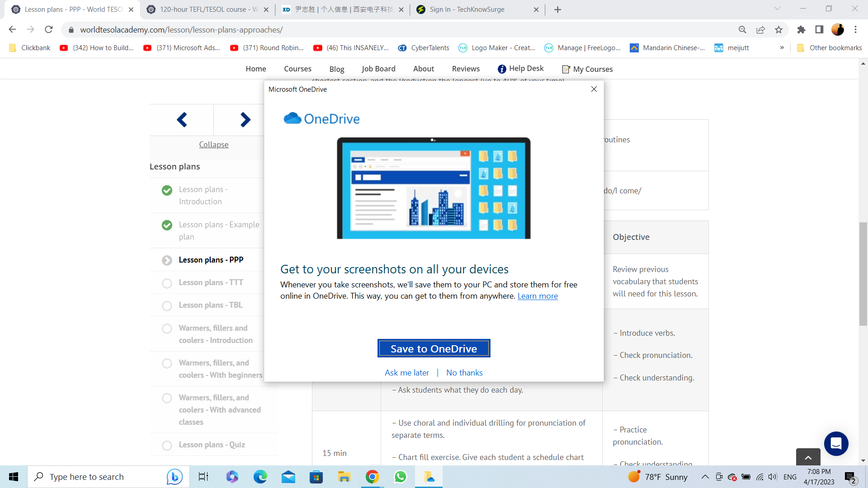Choose No thanks link
Image resolution: width=868 pixels, height=488 pixels.
[x=464, y=373]
